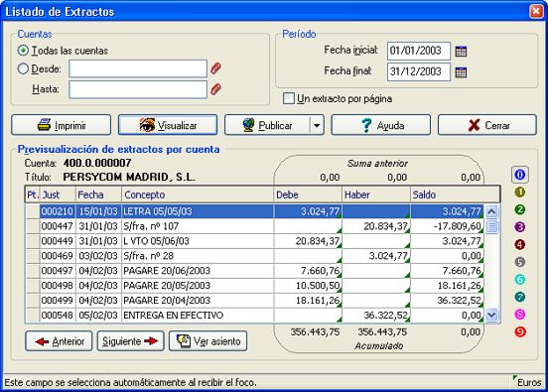Click the Just column header

coord(58,195)
